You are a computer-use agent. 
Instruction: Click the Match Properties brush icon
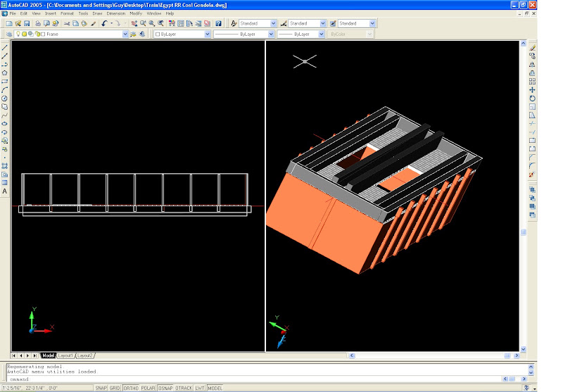pos(93,23)
